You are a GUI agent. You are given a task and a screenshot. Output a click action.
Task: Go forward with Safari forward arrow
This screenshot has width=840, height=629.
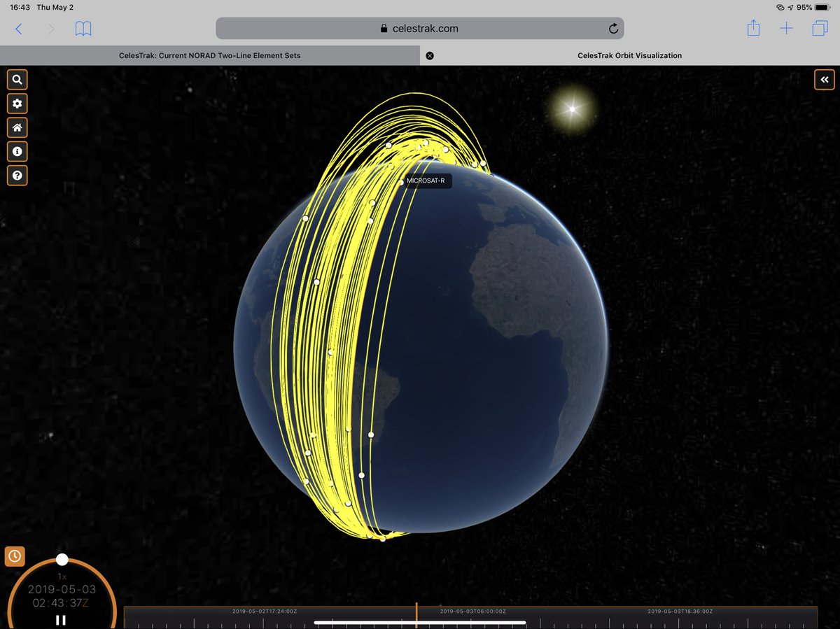(x=51, y=29)
